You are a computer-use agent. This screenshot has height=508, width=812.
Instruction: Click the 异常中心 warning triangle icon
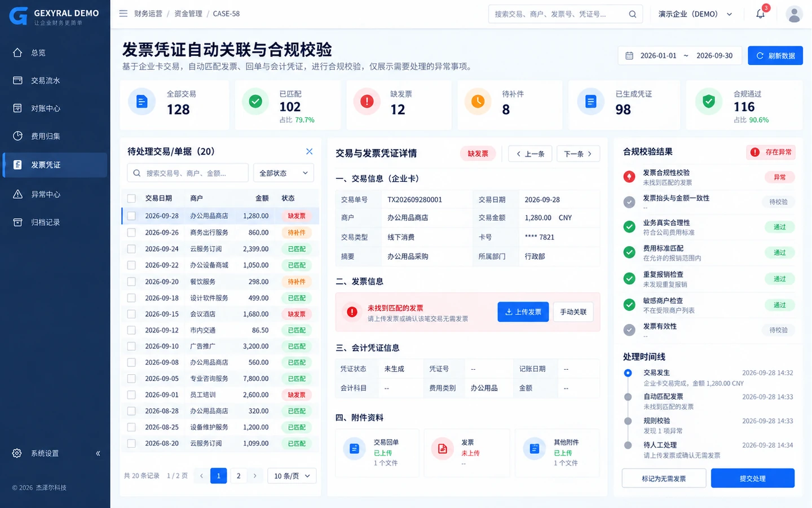coord(17,194)
